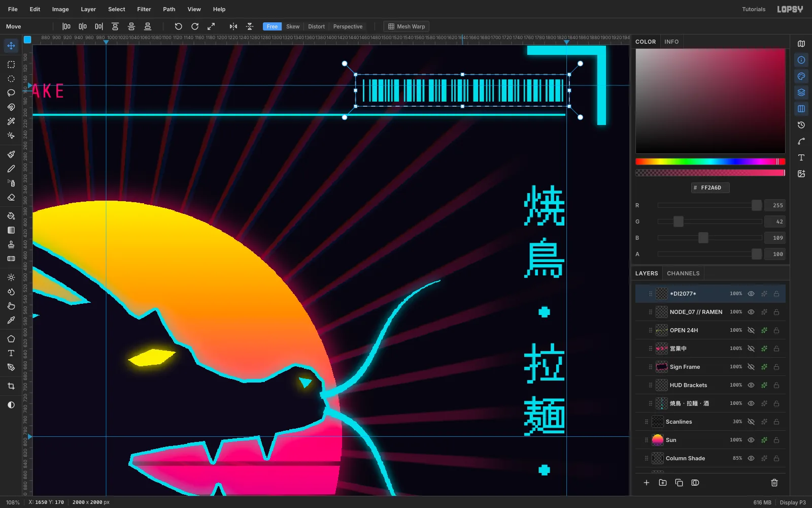Screen dimensions: 812x508
Task: Select the Brush tool
Action: [x=11, y=154]
